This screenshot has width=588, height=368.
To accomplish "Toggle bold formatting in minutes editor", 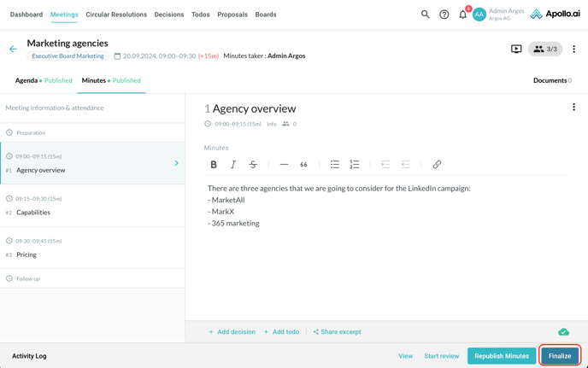I will (214, 165).
